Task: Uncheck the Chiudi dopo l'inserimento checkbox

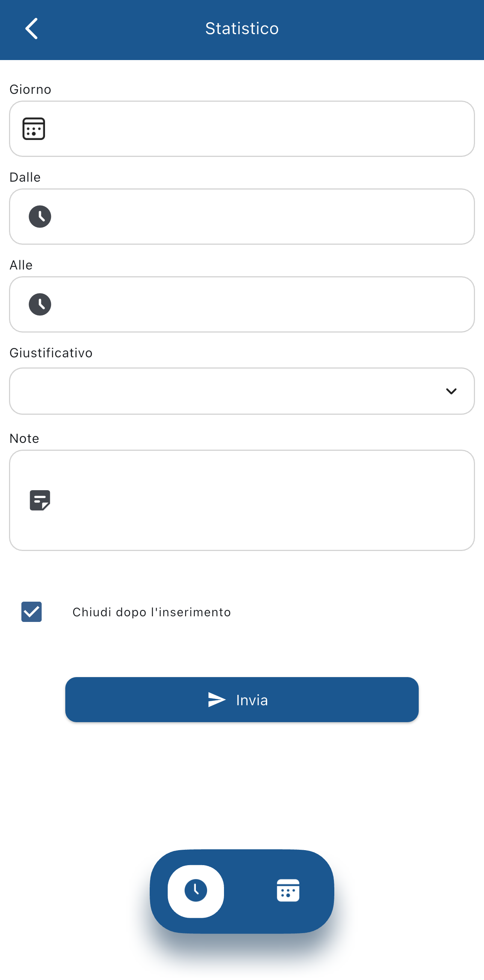Action: tap(32, 612)
